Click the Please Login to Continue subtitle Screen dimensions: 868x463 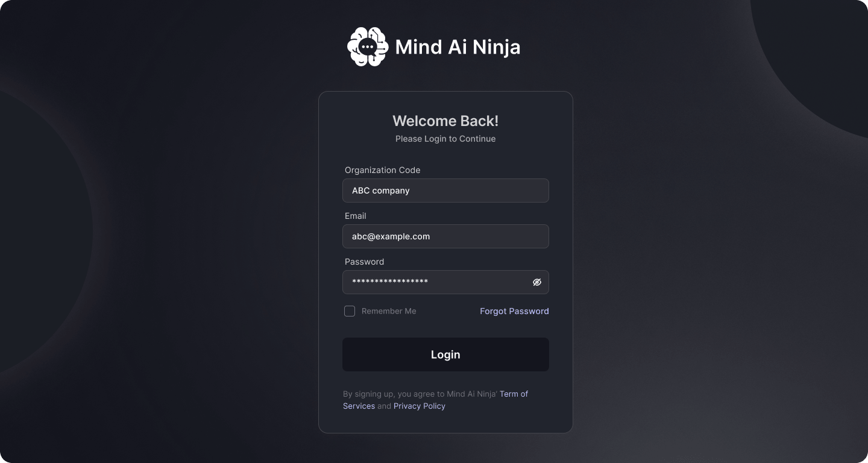[x=445, y=139]
